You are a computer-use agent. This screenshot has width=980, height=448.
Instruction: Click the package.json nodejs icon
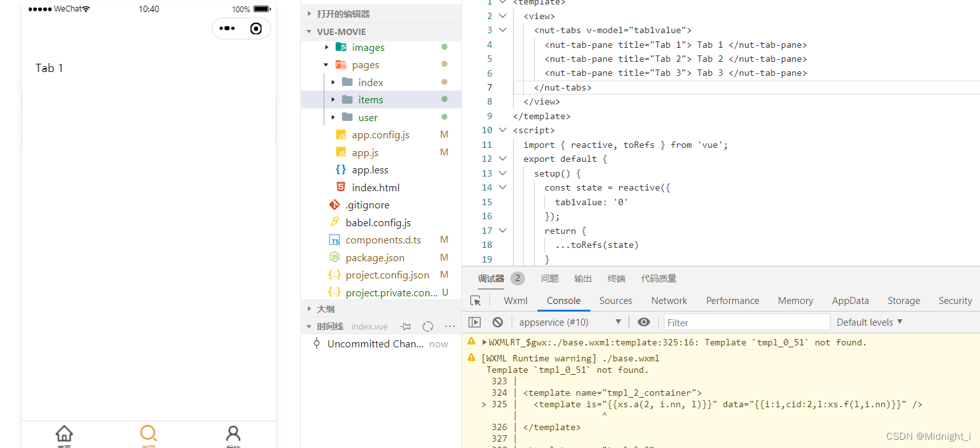click(x=335, y=257)
